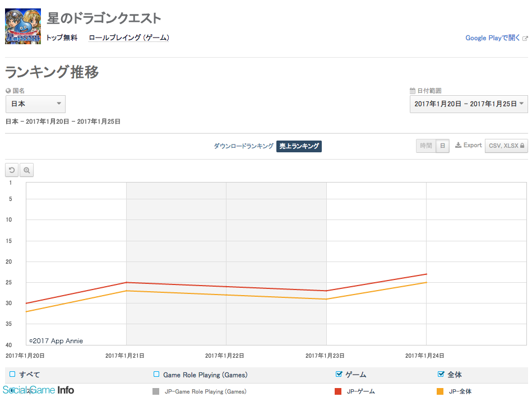Viewport: 532px width, 397px height.
Task: Click the トップ無料 label
Action: tap(62, 38)
